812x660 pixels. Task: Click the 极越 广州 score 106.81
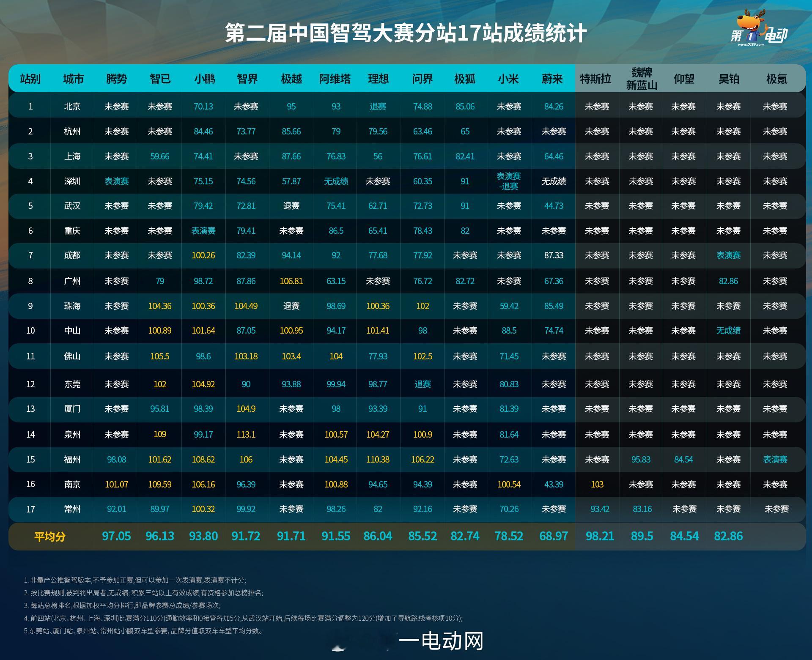point(291,281)
